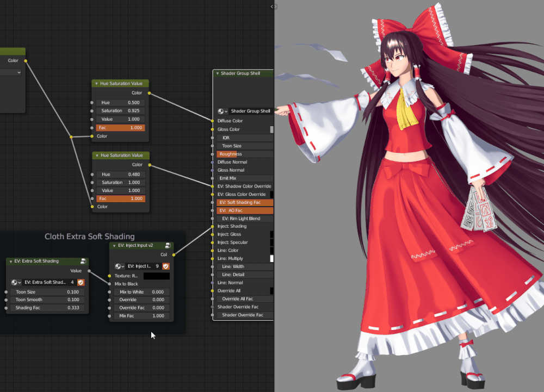Click Shader Group Shell name field
The height and width of the screenshot is (392, 544).
[251, 111]
